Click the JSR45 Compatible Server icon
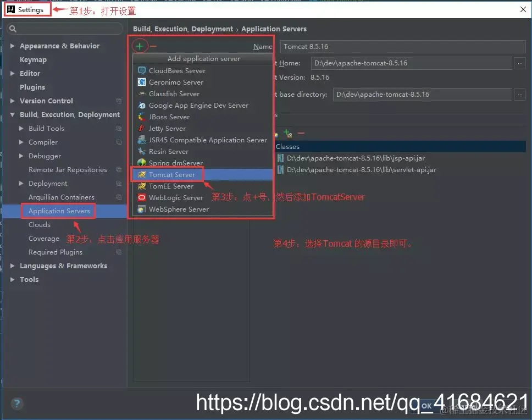532x420 pixels. tap(141, 140)
